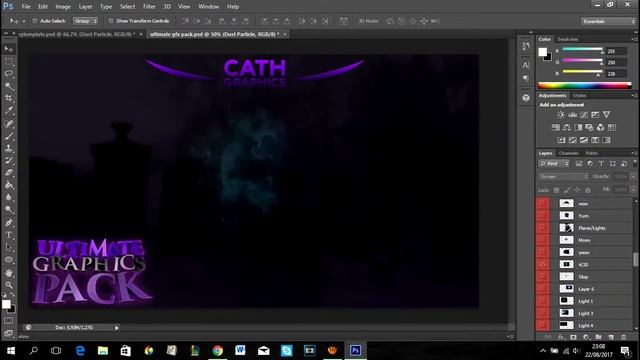The width and height of the screenshot is (640, 360).
Task: Switch to the Swatches tab
Action: click(568, 39)
